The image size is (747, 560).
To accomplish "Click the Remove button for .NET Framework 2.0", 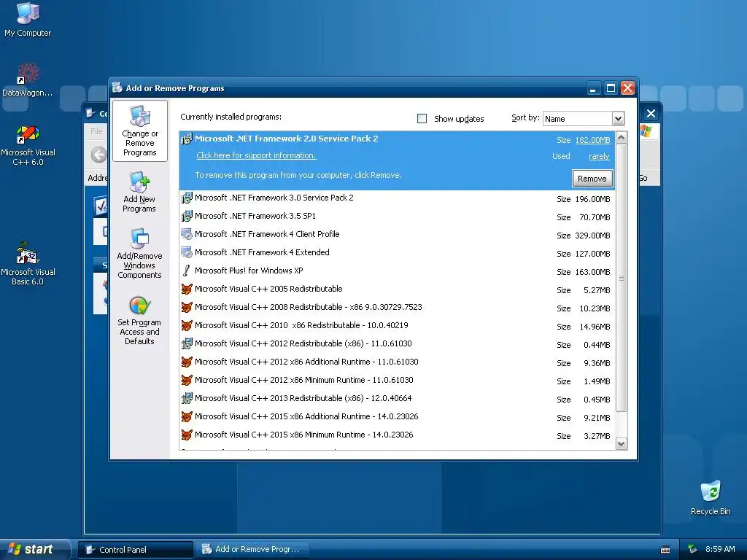I will click(x=592, y=179).
